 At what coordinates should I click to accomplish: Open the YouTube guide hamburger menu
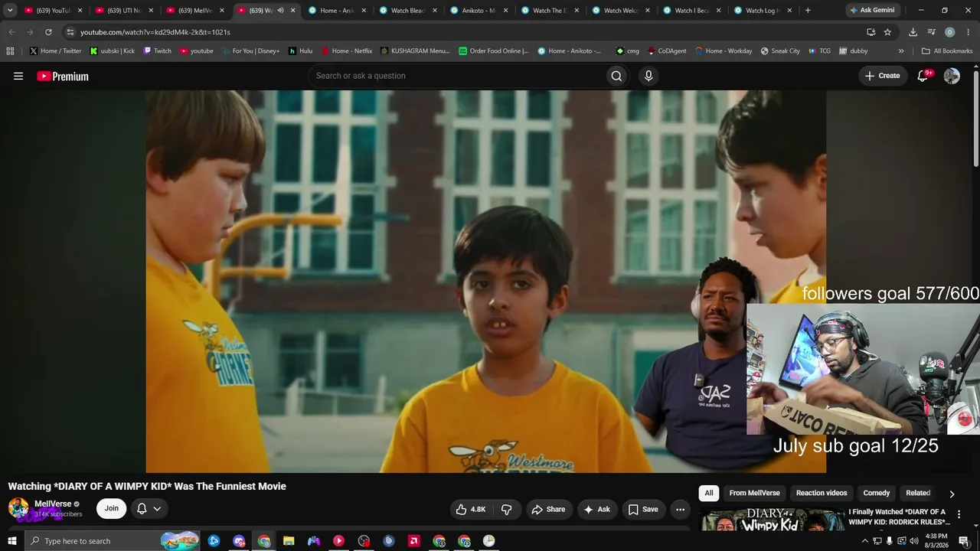point(18,76)
